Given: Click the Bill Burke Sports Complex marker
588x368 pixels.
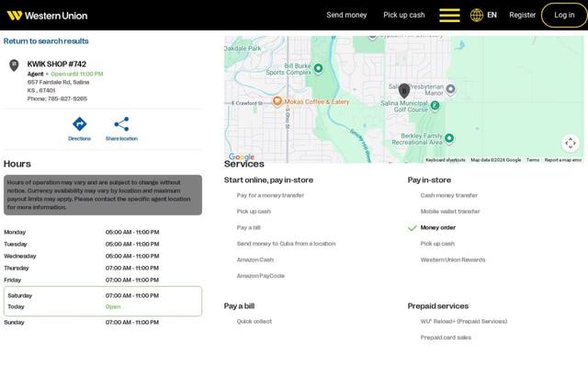Looking at the screenshot, I should pyautogui.click(x=319, y=68).
